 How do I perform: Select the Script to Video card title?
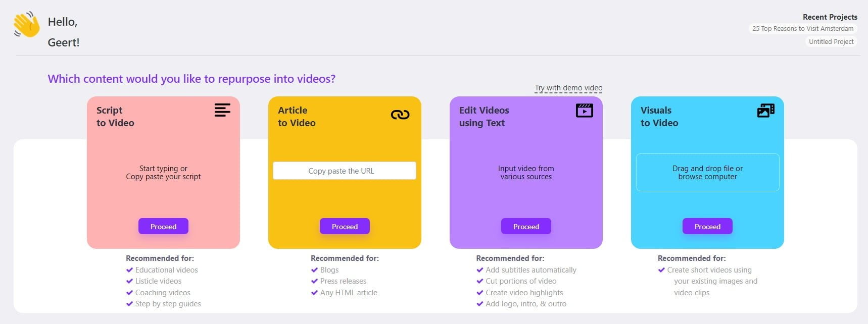(115, 117)
